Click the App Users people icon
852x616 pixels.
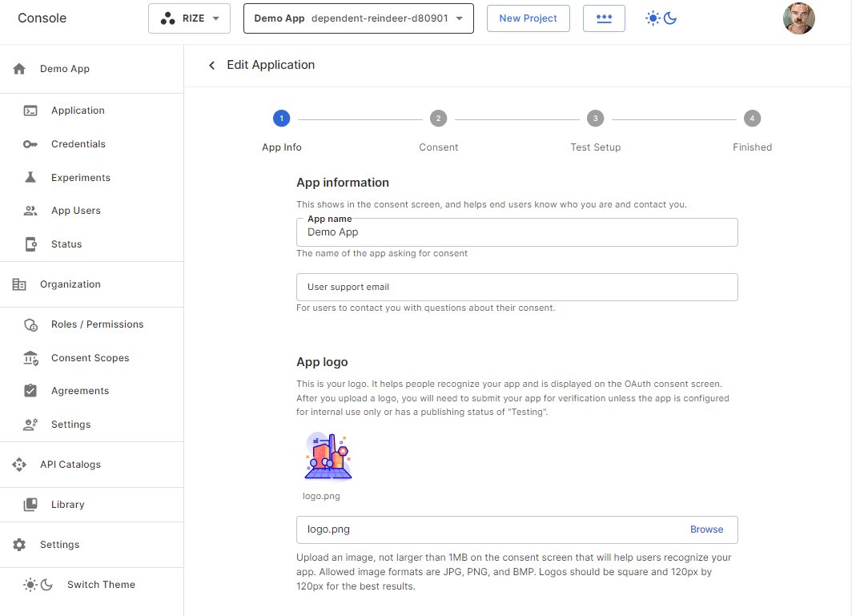(30, 211)
